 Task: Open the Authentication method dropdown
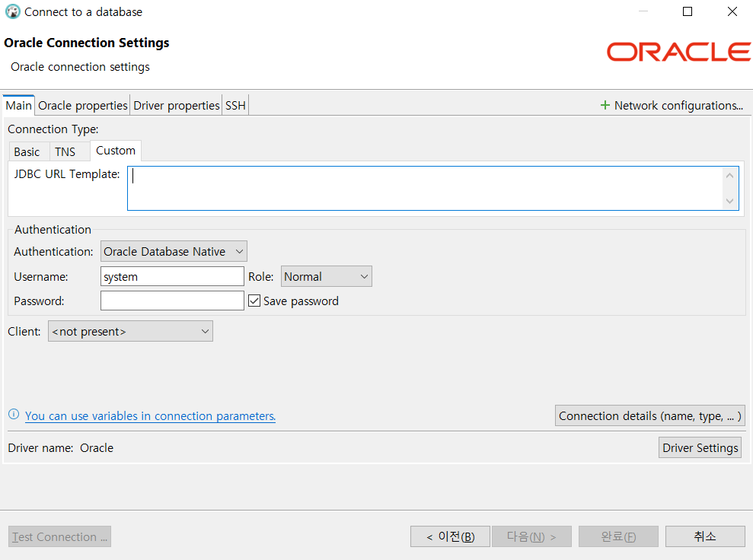pyautogui.click(x=174, y=251)
